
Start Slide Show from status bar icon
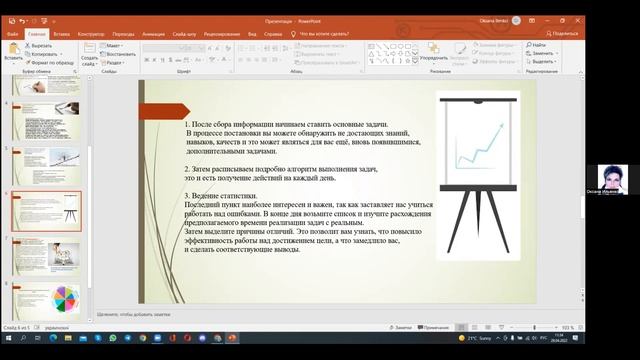pyautogui.click(x=501, y=327)
